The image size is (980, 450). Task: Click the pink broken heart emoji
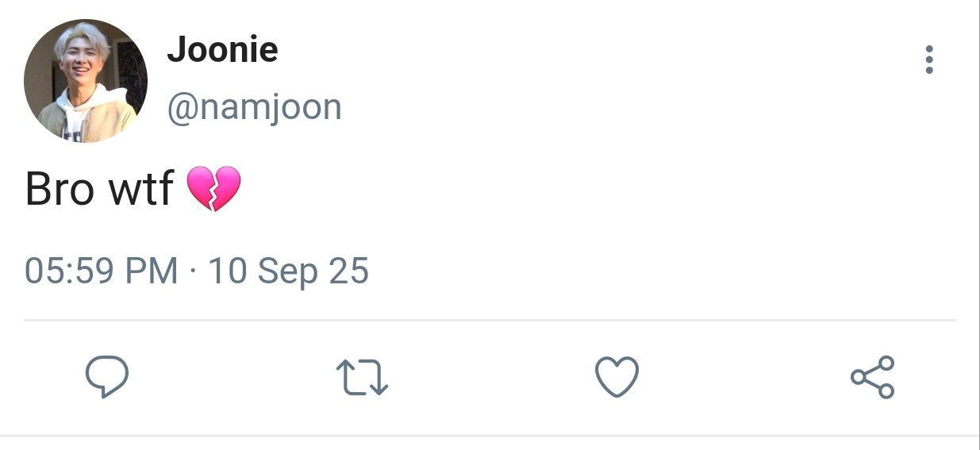213,189
